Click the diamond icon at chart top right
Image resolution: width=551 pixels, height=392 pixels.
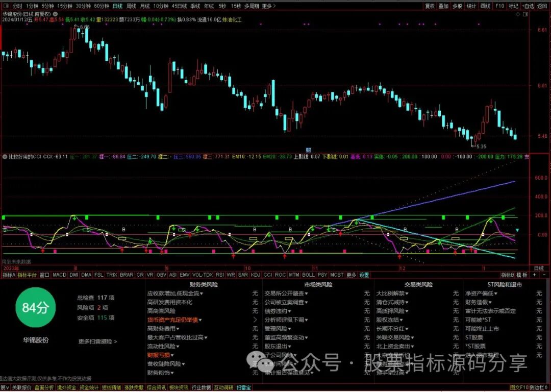point(518,14)
